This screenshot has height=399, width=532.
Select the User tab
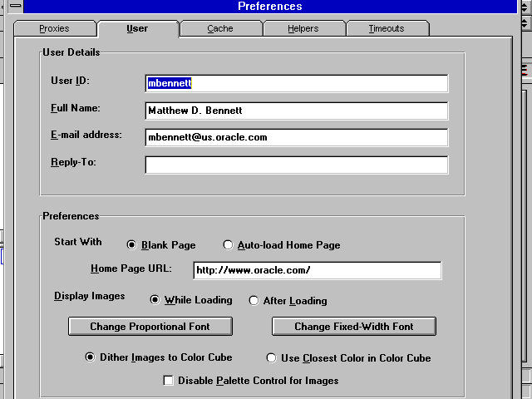pyautogui.click(x=137, y=29)
